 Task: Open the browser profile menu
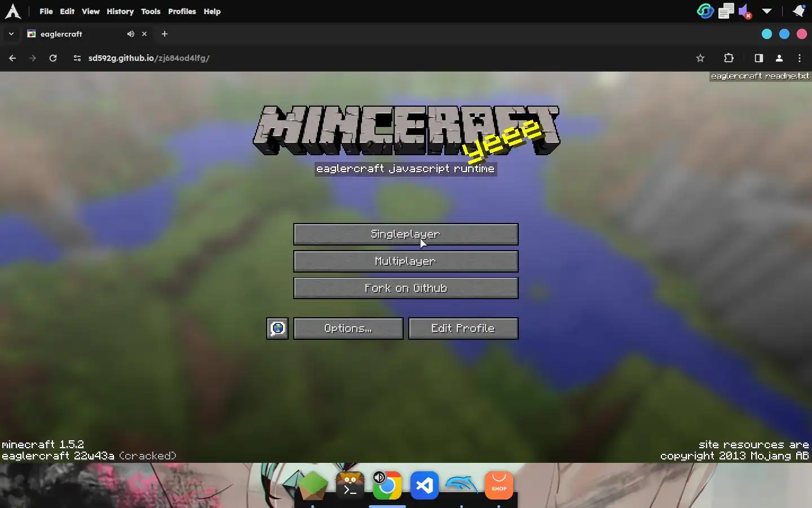pyautogui.click(x=779, y=58)
